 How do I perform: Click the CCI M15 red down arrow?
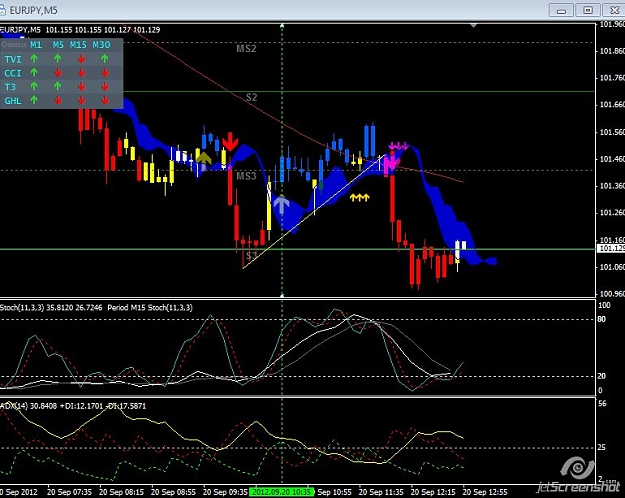(81, 73)
